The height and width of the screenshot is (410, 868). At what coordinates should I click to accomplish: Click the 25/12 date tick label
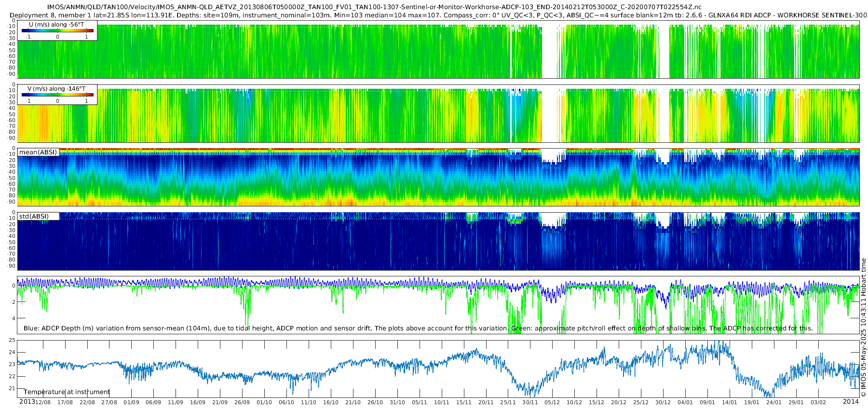640,403
